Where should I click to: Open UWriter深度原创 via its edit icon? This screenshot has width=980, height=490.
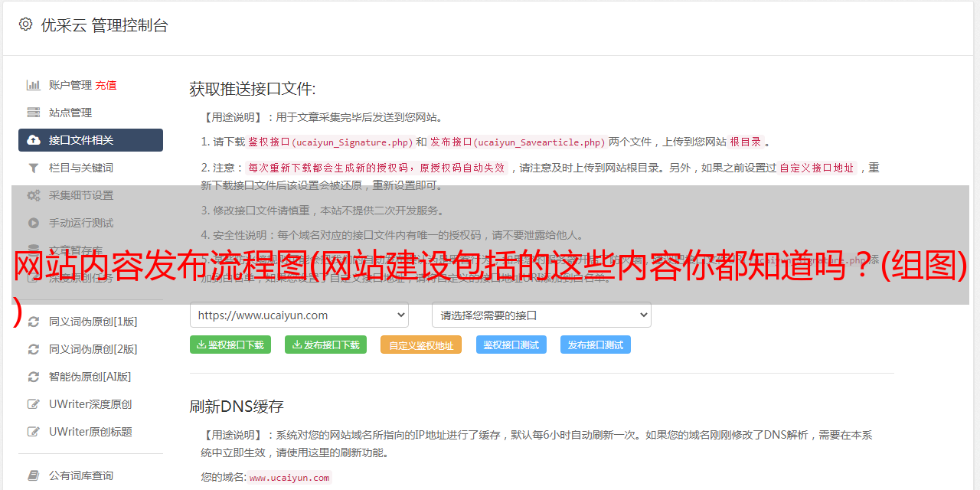34,404
